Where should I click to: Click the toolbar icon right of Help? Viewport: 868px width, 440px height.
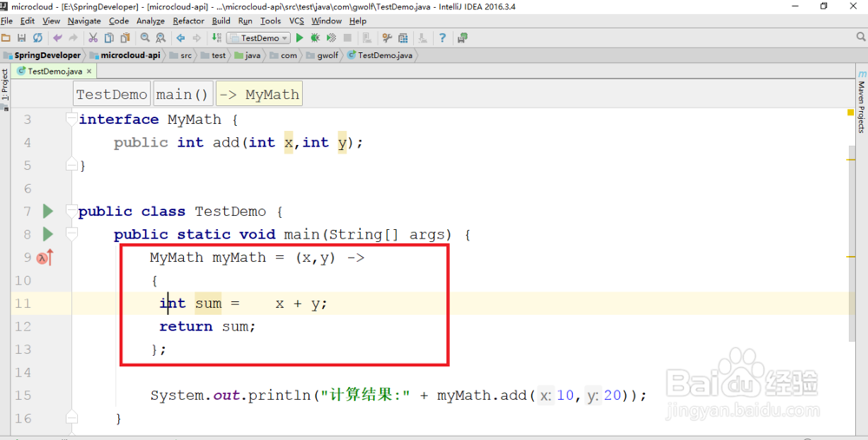463,37
